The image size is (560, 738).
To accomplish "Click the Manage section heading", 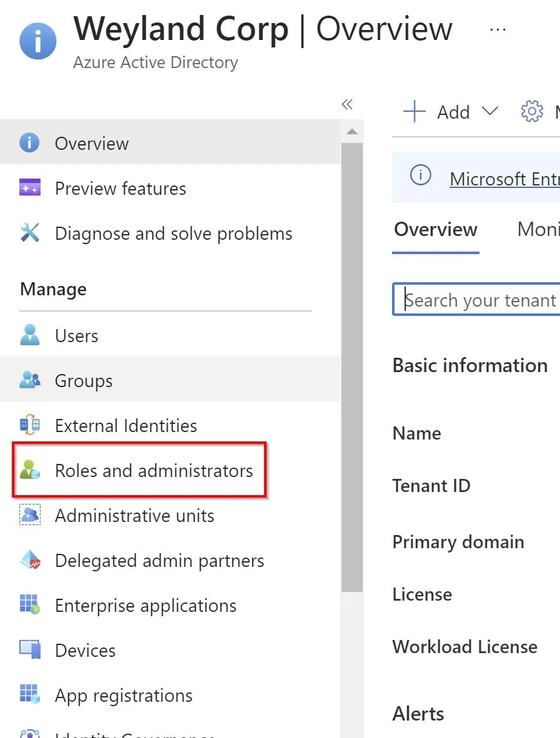I will (53, 289).
